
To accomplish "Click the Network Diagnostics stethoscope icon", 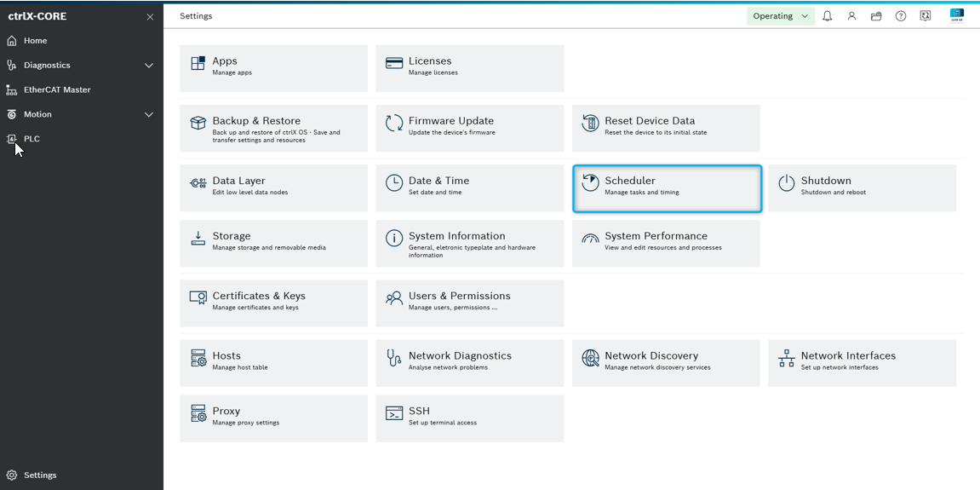I will tap(394, 358).
